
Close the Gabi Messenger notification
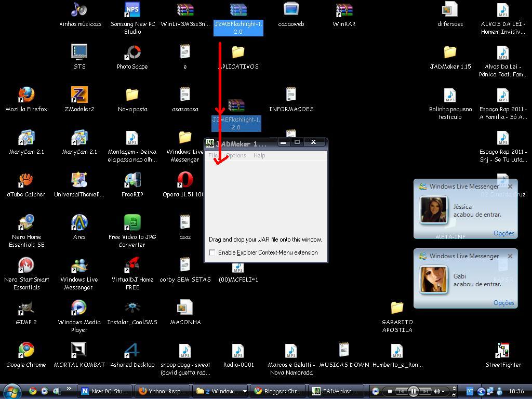point(510,256)
